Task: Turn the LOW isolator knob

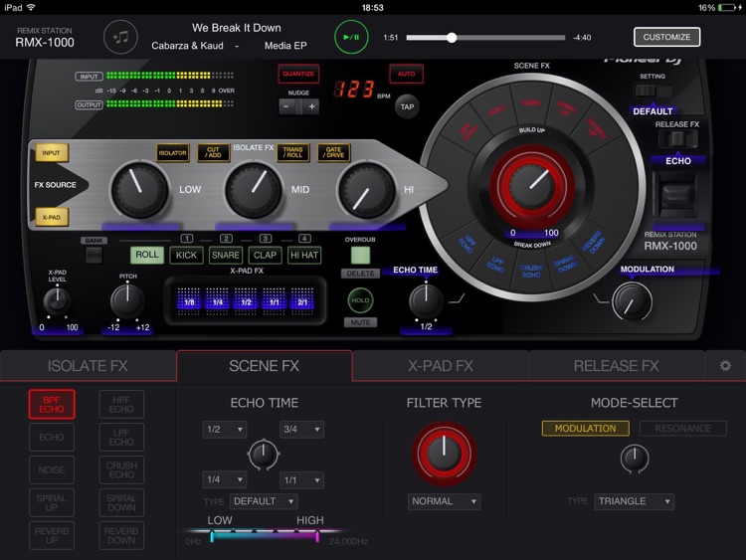Action: click(139, 189)
